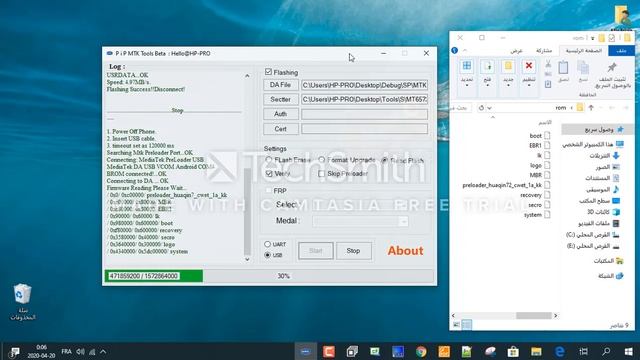The width and height of the screenshot is (640, 360).
Task: Select Flash Erase radio option
Action: coord(268,160)
